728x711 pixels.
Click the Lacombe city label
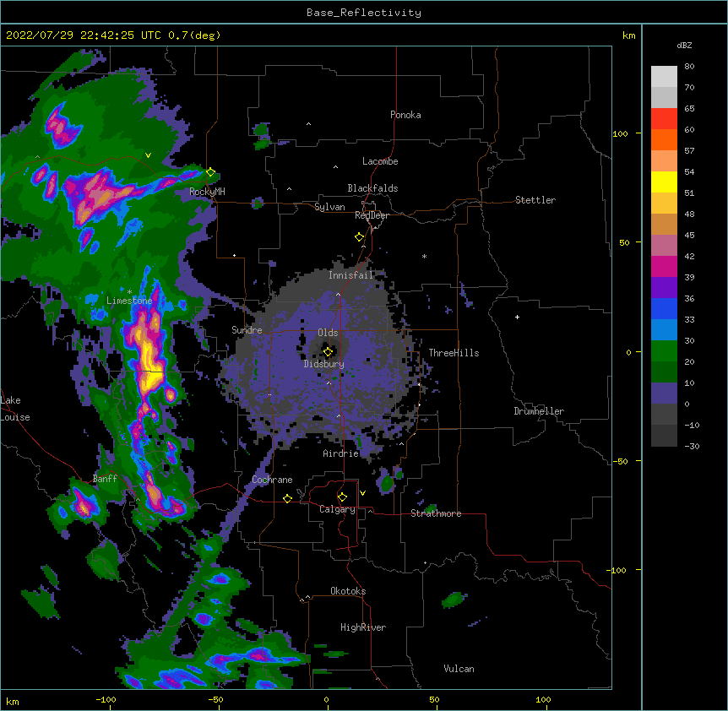380,161
